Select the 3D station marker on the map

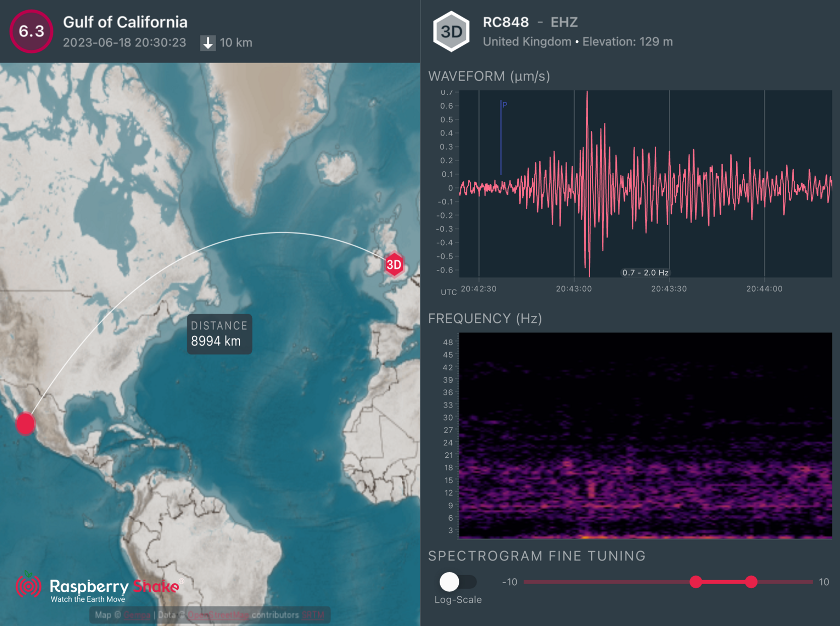[394, 264]
